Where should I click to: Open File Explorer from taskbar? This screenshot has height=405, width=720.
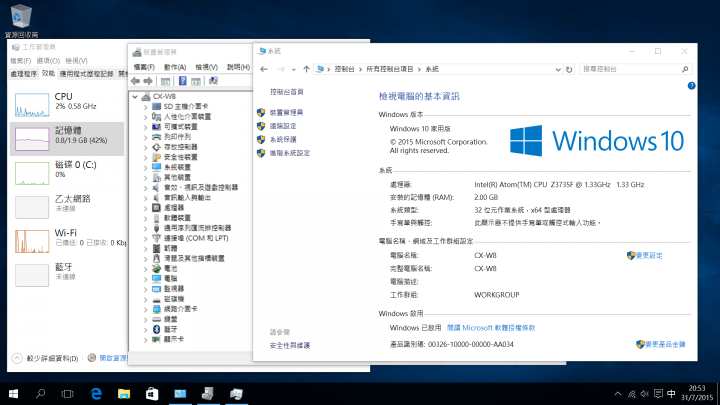click(124, 394)
